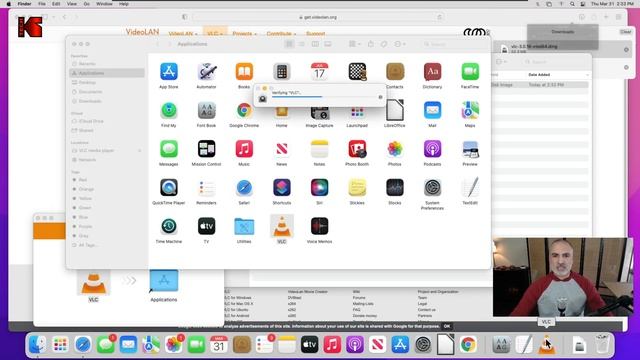This screenshot has width=640, height=360.
Task: Open the Photo Booth app icon
Action: tap(357, 149)
